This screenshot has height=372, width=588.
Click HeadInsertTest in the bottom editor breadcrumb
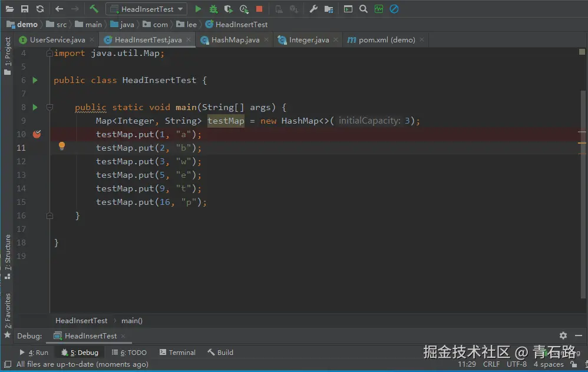click(81, 321)
